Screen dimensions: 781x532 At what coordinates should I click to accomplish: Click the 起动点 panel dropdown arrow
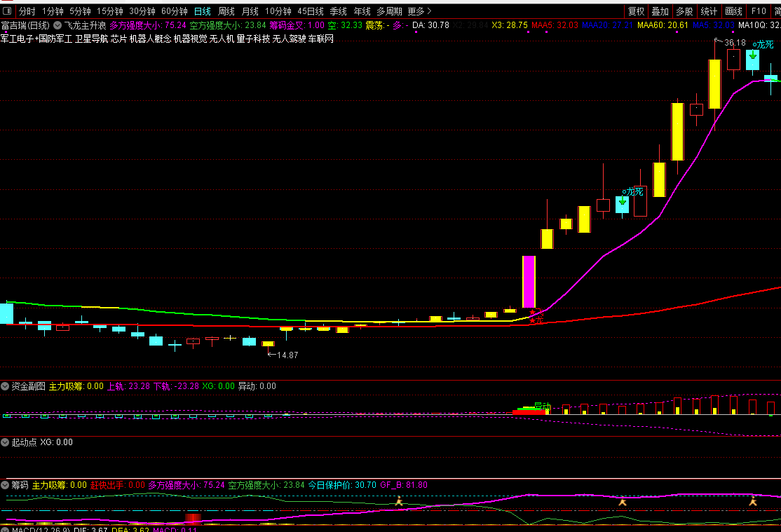(x=6, y=442)
